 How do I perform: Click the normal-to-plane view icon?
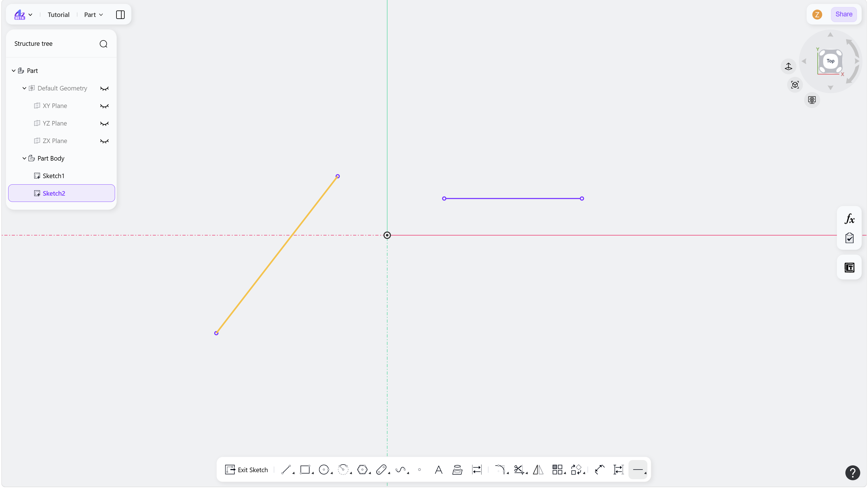coord(789,66)
